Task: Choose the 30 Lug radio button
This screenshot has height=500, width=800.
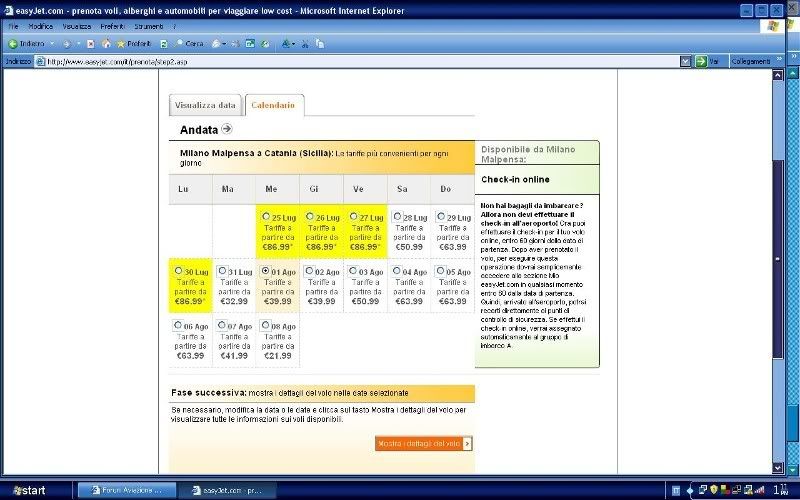Action: [178, 270]
